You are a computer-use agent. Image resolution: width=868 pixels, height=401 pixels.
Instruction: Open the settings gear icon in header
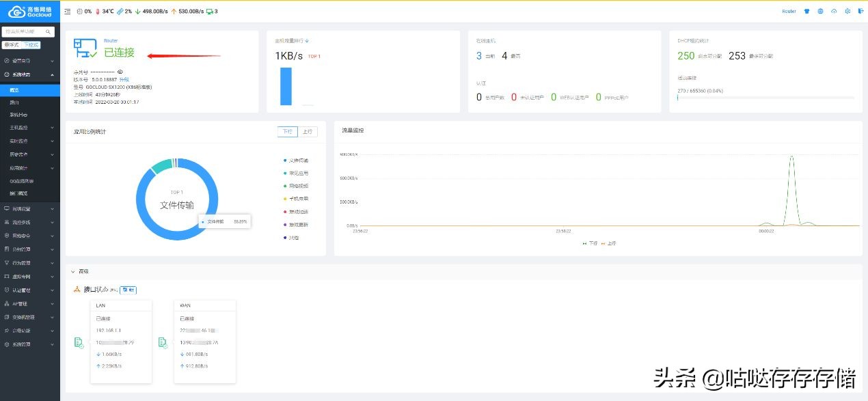click(847, 12)
